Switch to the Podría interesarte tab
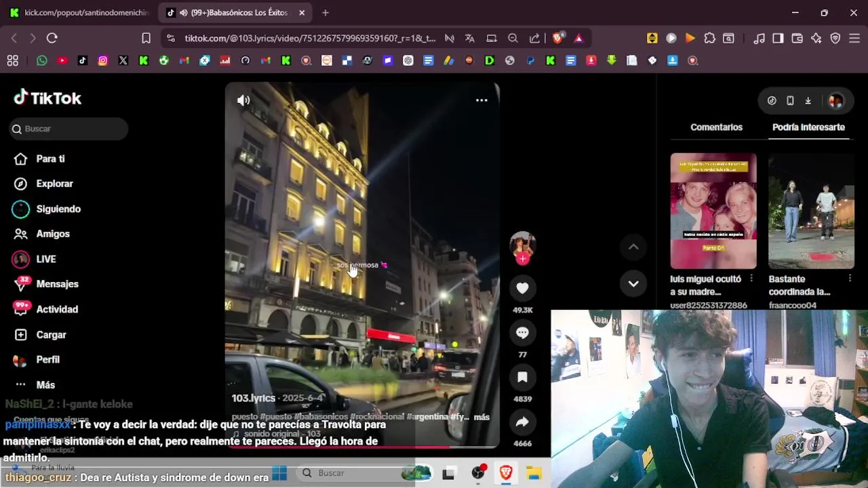Viewport: 868px width, 488px height. tap(808, 127)
